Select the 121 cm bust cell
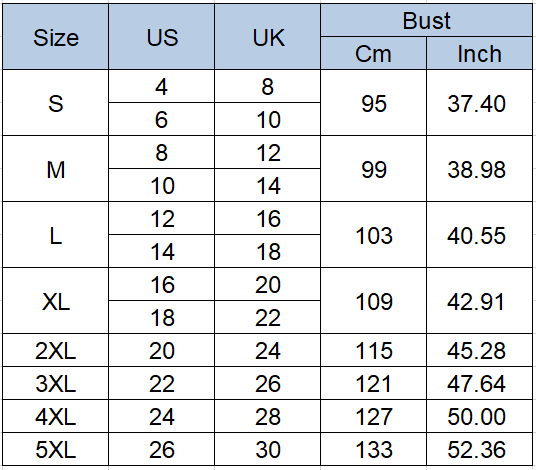This screenshot has width=536, height=470. [373, 383]
